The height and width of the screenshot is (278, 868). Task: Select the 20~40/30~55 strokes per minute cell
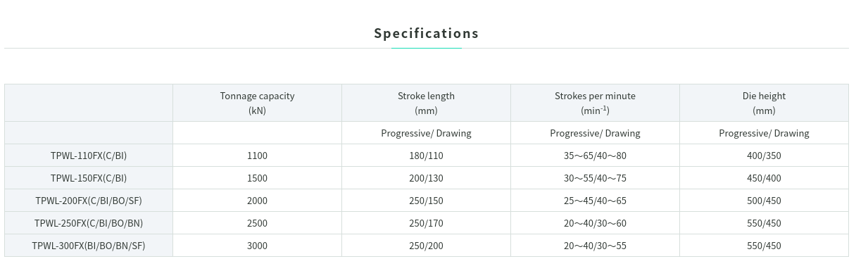point(596,246)
